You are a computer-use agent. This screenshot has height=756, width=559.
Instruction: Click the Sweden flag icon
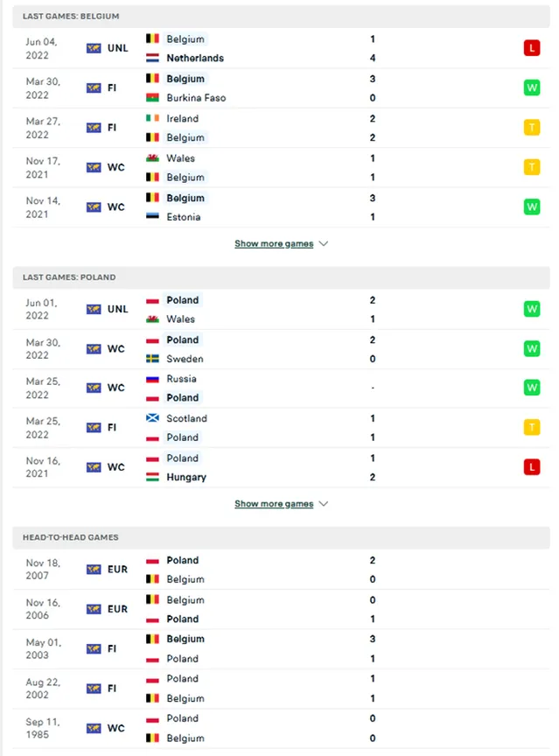pos(152,359)
